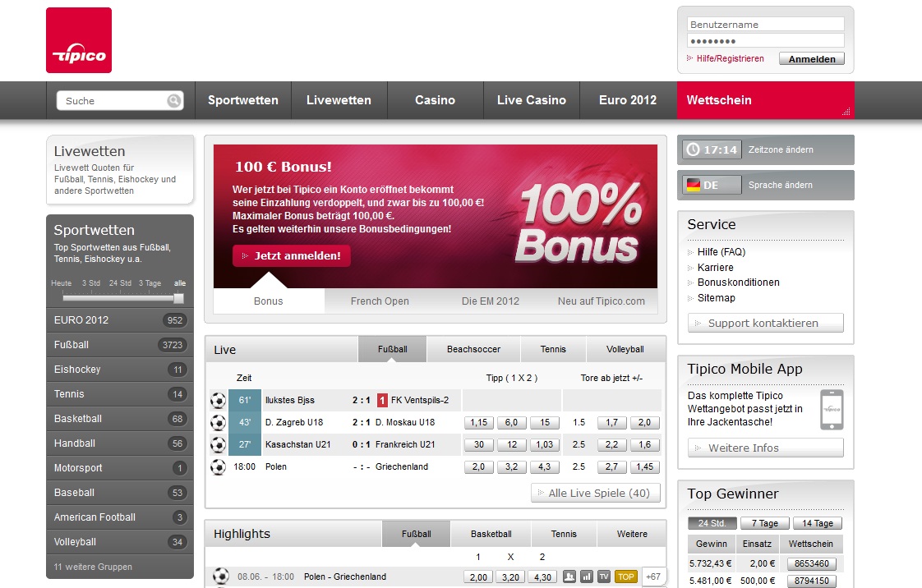Click the red card icon next to FK Ventspils-2

click(x=382, y=400)
